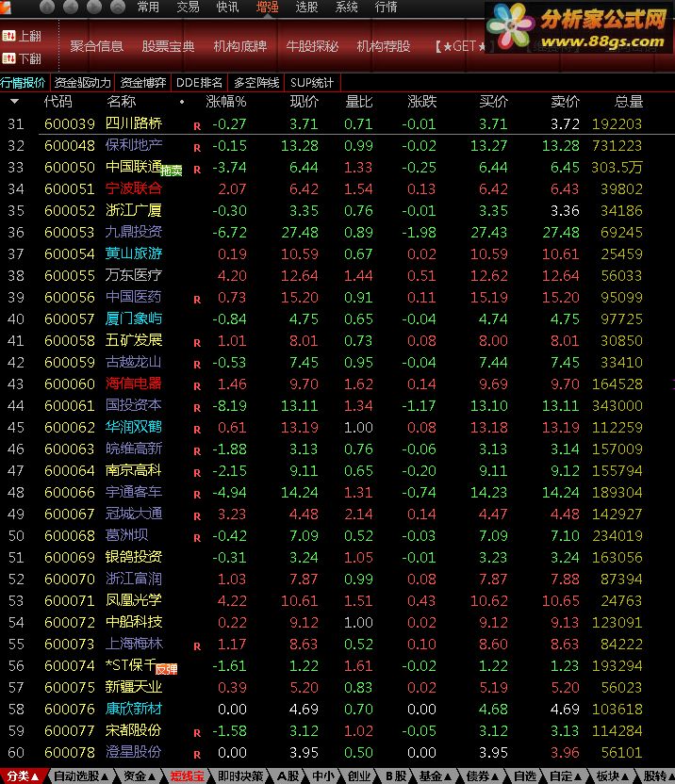The height and width of the screenshot is (784, 675).
Task: Open the header triangle dropdown left of 代码
Action: pyautogui.click(x=14, y=102)
